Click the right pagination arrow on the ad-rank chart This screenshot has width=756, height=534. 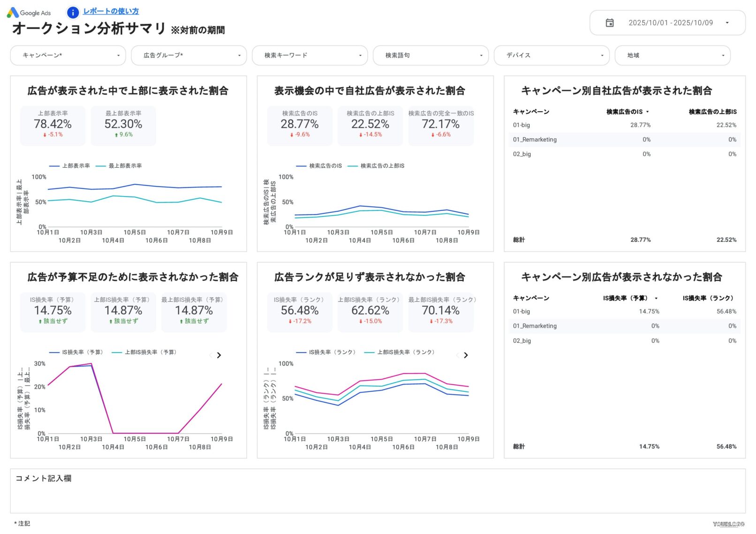(x=466, y=355)
